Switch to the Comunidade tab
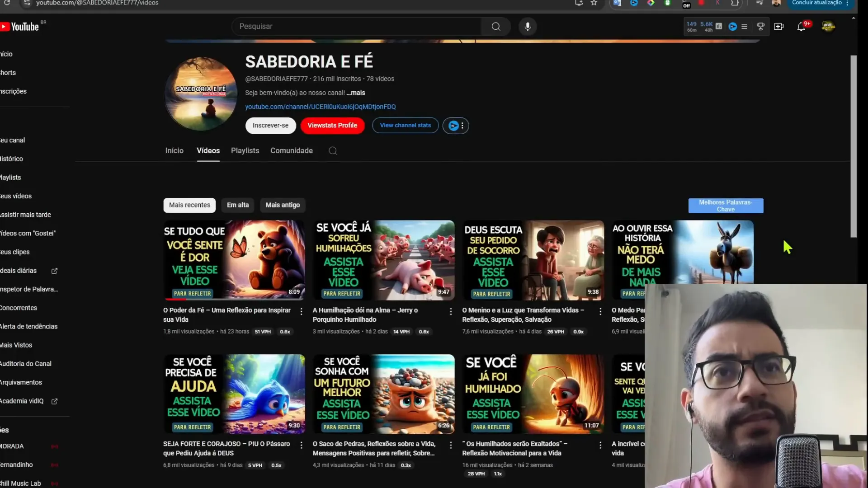 pyautogui.click(x=292, y=151)
